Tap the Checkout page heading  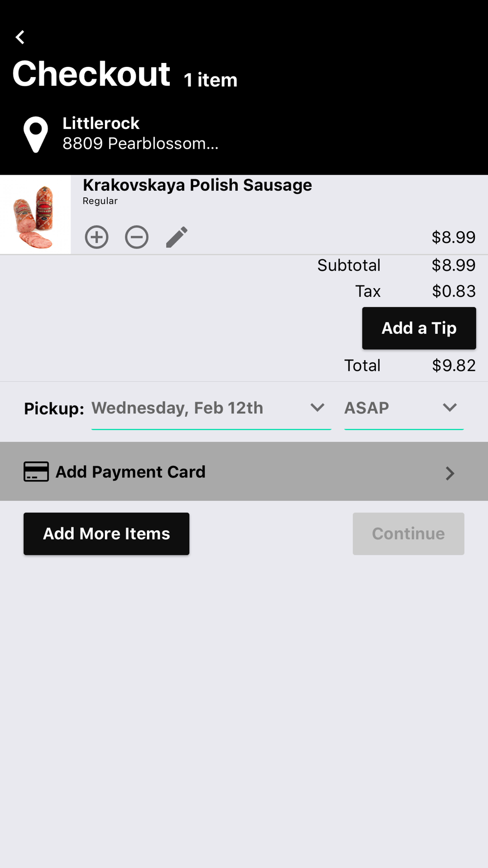coord(91,74)
